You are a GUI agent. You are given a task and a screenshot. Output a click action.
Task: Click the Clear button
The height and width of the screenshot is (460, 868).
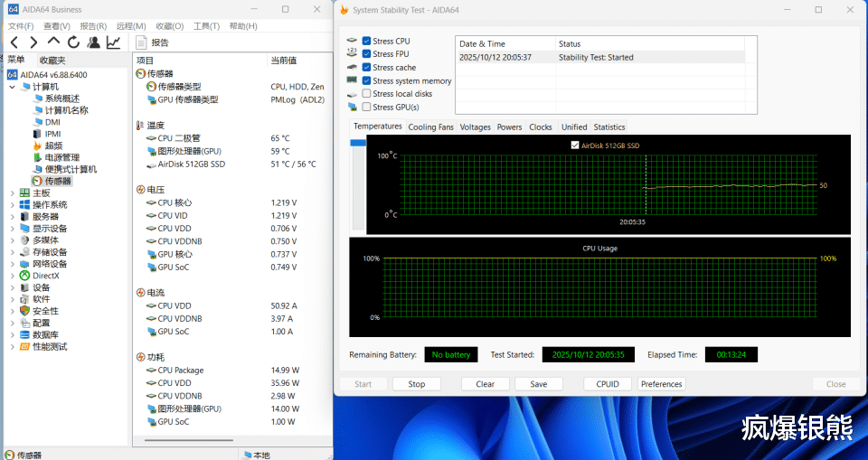tap(485, 384)
